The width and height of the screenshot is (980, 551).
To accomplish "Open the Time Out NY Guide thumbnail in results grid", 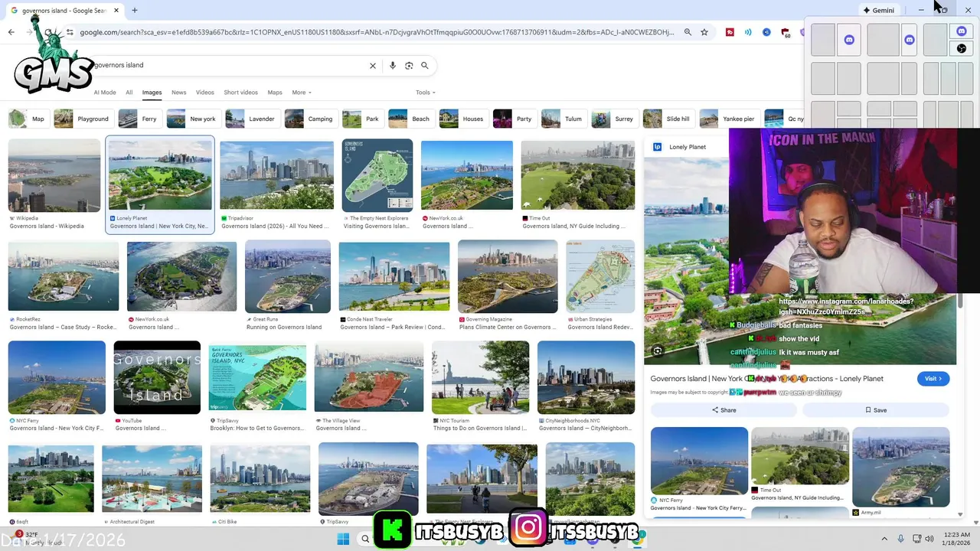I will coord(578,175).
